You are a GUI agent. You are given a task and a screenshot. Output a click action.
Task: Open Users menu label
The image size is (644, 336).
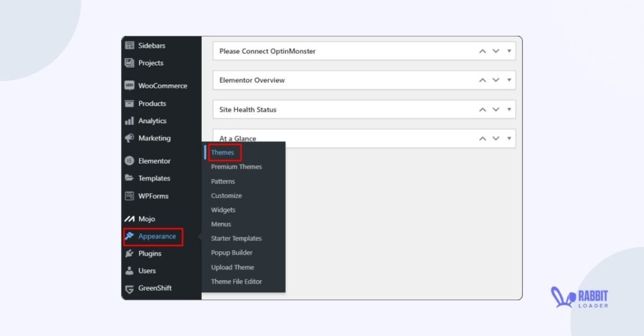(x=147, y=270)
